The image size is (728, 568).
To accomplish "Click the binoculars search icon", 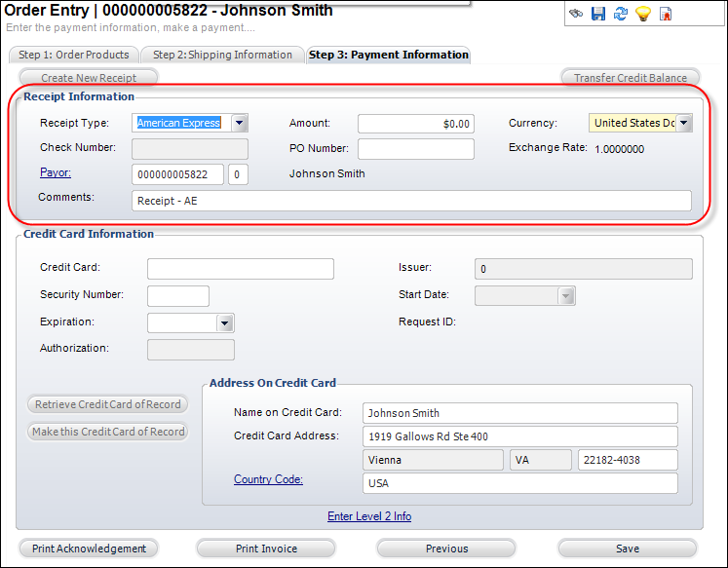I will pos(576,14).
